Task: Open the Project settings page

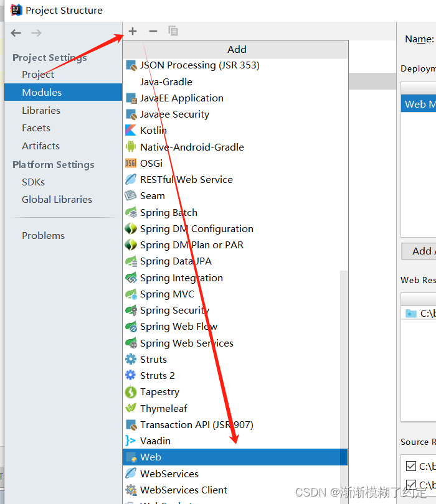Action: tap(38, 75)
